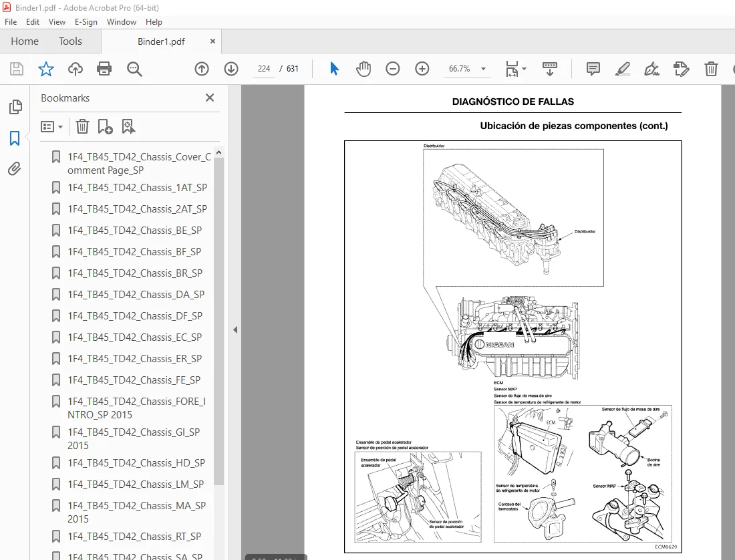
Task: Open bookmark 1F4_TB45_TD42_Chassis_RT_SP
Action: point(134,537)
